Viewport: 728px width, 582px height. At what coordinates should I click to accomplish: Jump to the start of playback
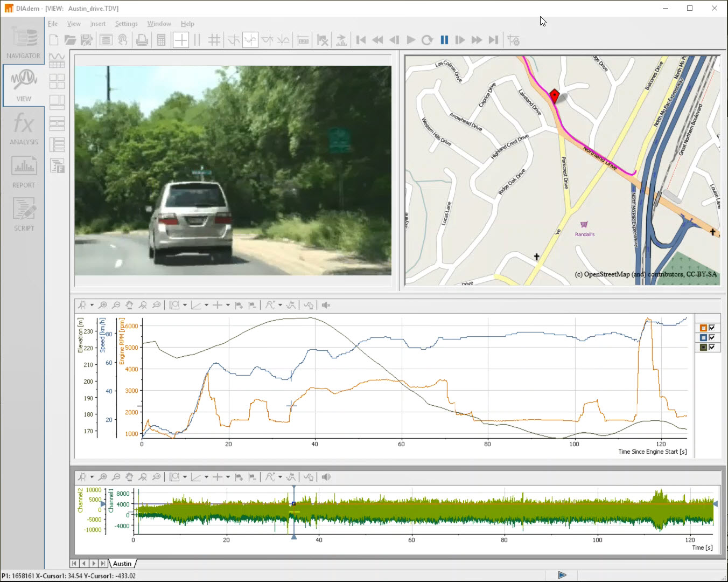click(x=361, y=40)
